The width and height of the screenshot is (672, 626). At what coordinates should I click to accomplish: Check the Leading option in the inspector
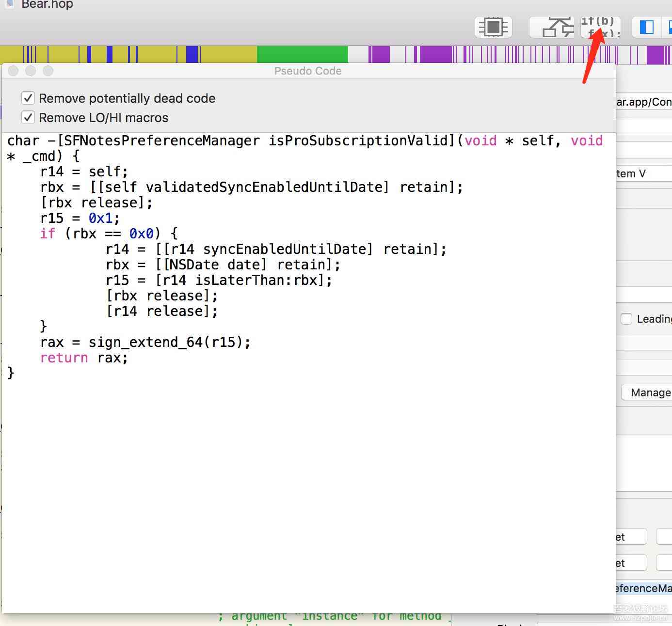tap(626, 319)
